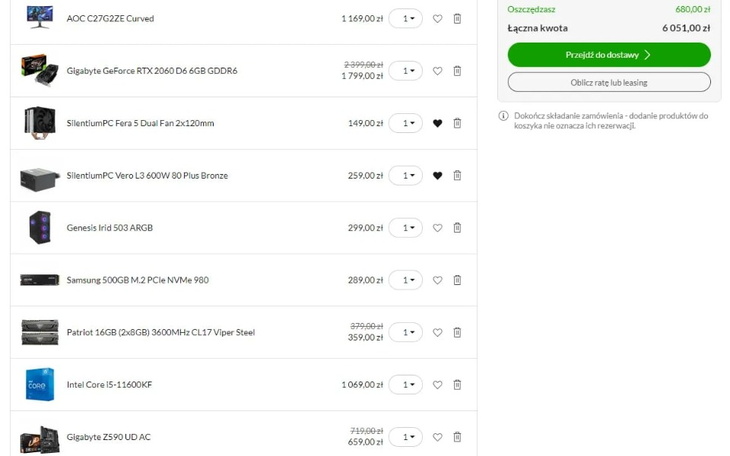Click the Intel Core i5-11600KF product thumbnail

40,385
